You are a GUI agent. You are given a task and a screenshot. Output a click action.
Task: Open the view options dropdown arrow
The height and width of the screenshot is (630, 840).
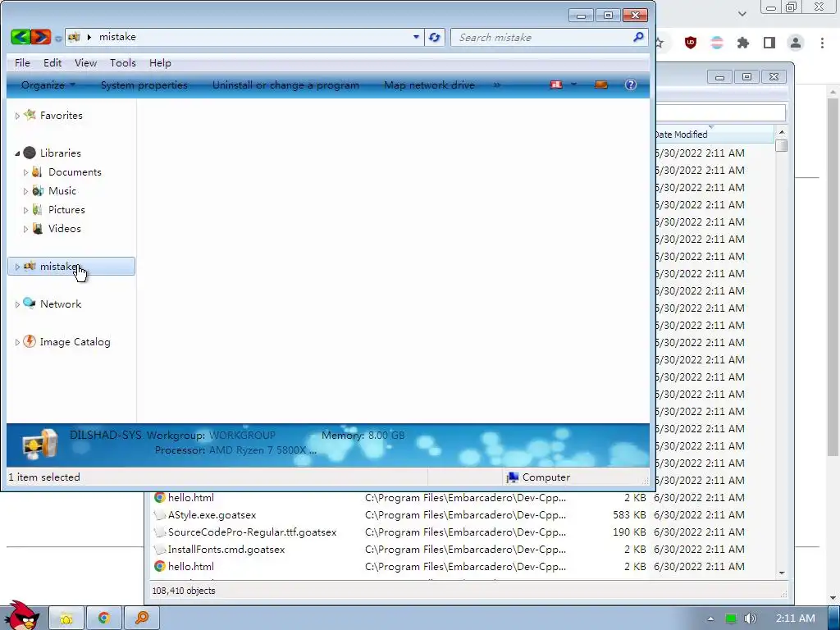coord(573,84)
